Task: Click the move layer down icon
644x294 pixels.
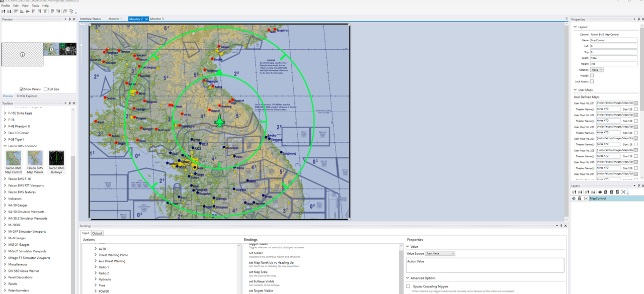Action: pyautogui.click(x=580, y=192)
